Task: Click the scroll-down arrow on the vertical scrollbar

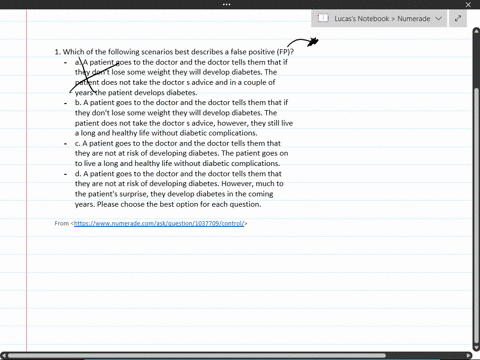Action: 476,348
